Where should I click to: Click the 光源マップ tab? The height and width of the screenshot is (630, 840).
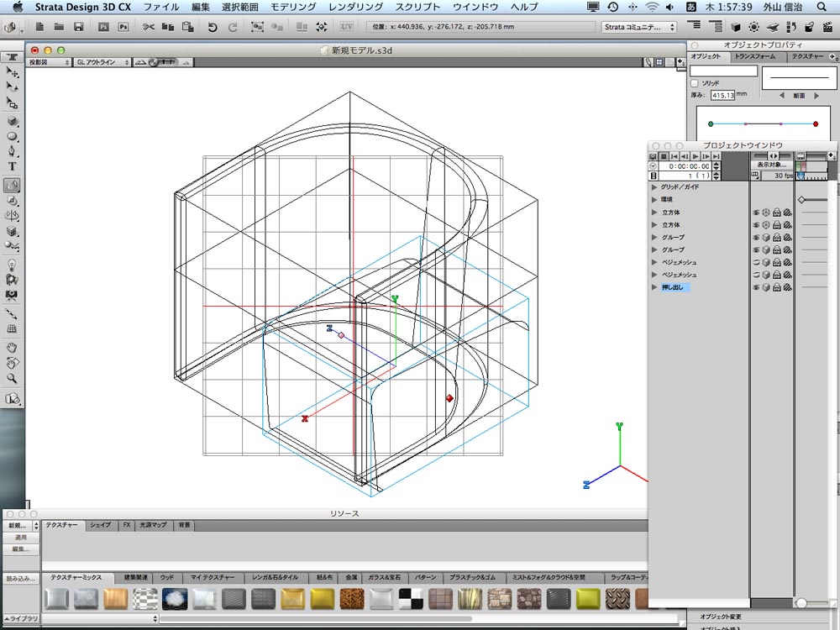point(153,526)
